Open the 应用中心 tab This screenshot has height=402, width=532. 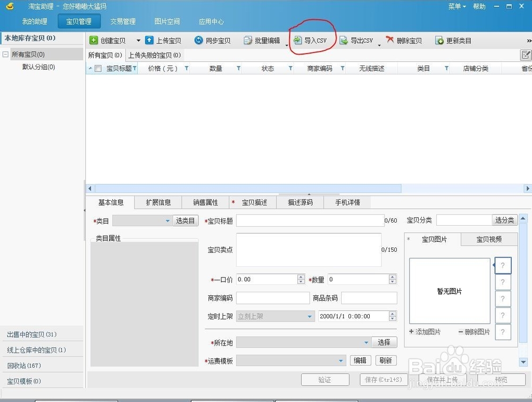click(x=211, y=21)
